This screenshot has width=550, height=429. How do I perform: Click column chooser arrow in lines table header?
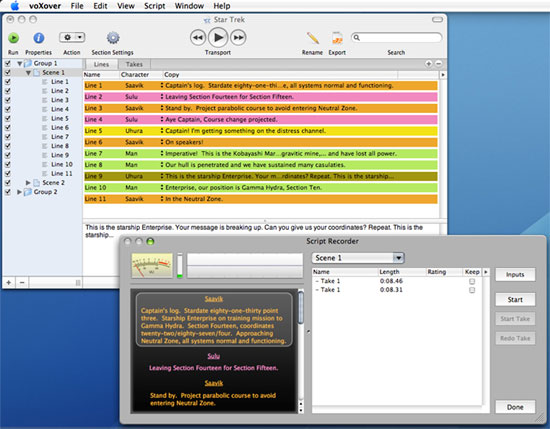(x=443, y=75)
